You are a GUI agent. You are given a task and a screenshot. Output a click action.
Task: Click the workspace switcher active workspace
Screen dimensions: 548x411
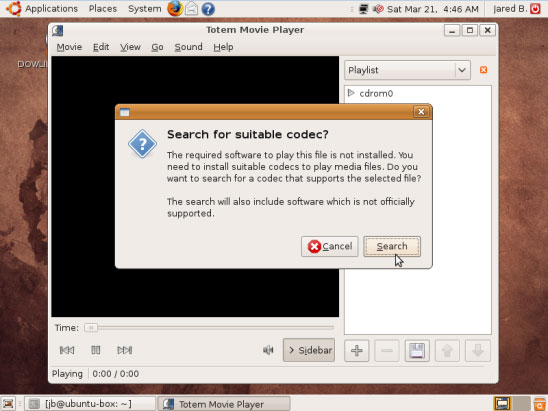point(502,404)
